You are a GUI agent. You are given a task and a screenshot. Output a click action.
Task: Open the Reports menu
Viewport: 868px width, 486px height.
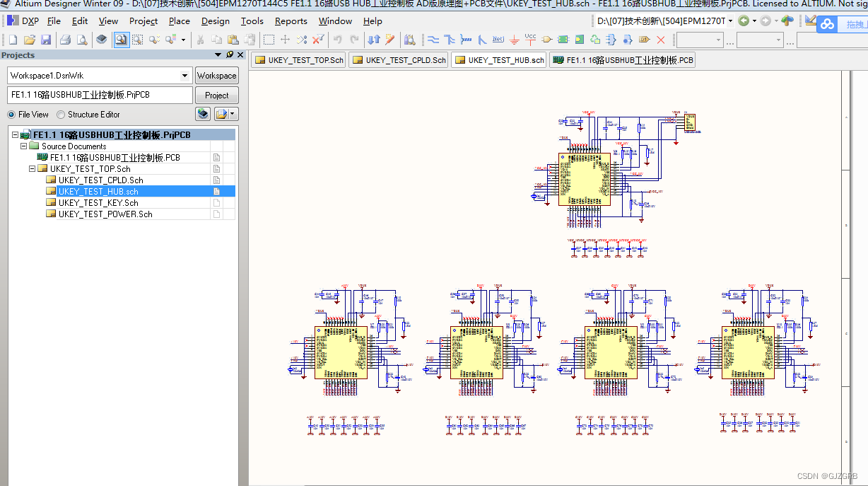click(291, 21)
